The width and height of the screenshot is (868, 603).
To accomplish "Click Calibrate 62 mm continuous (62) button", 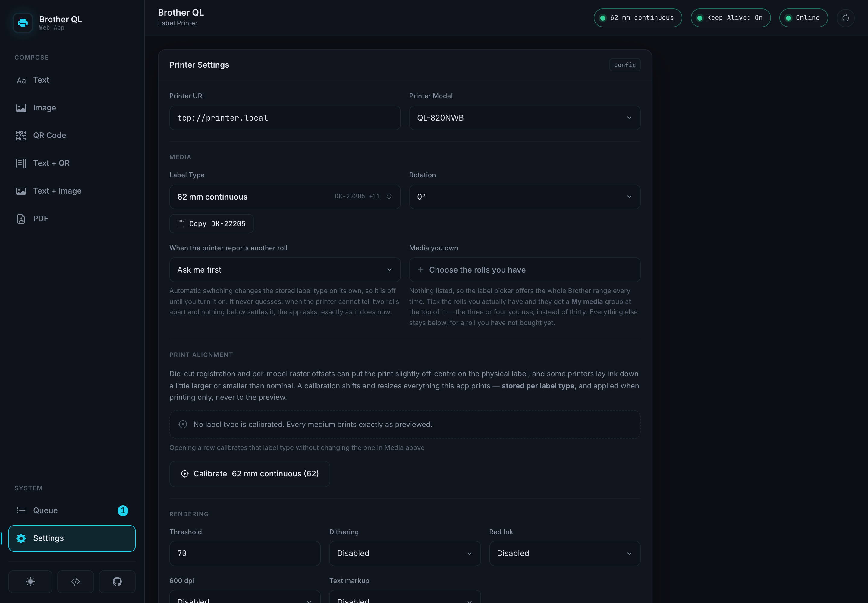I will pyautogui.click(x=250, y=474).
